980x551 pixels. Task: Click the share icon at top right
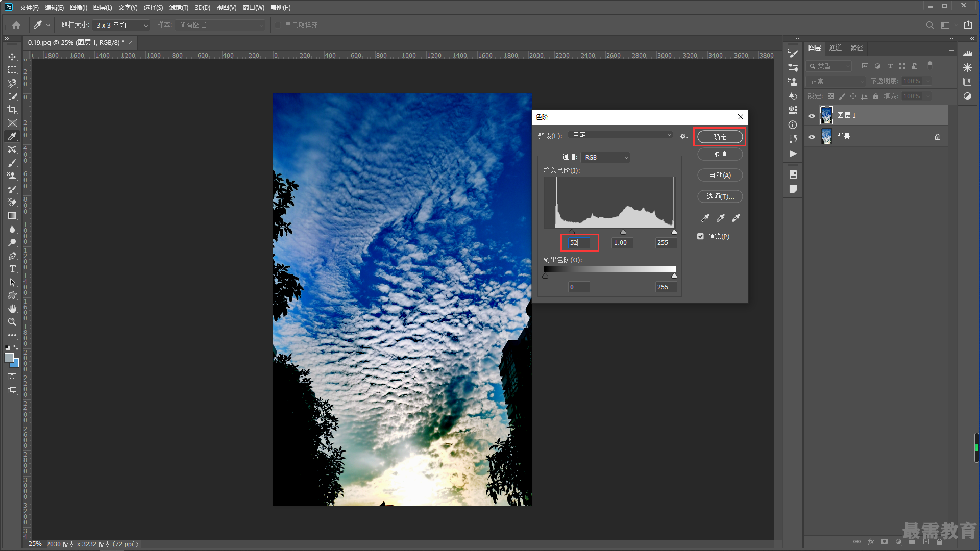click(x=968, y=25)
